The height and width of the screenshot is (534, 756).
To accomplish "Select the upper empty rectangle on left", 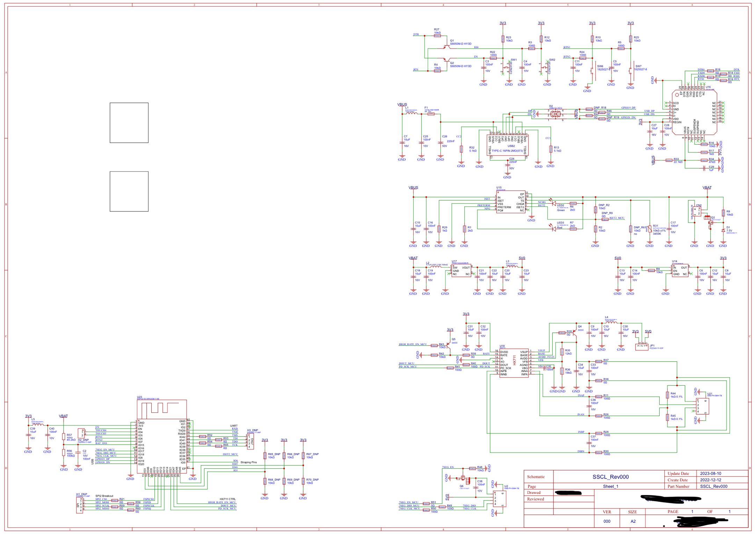I will (129, 123).
